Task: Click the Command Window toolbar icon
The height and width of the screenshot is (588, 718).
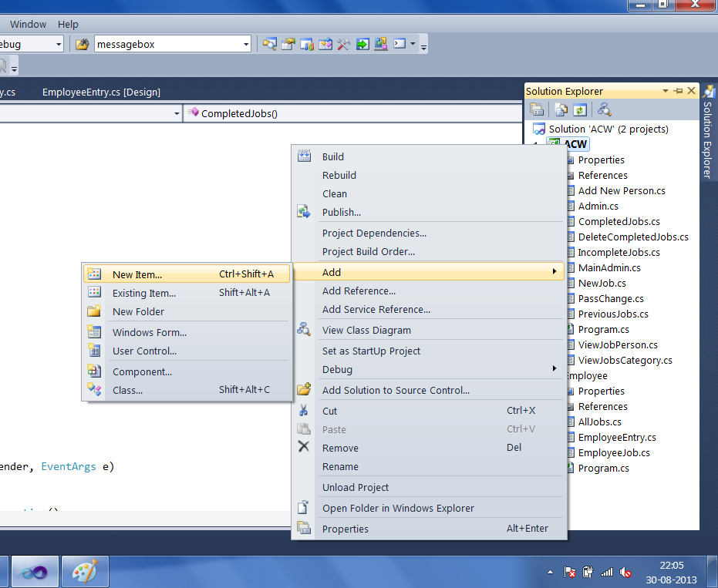Action: click(x=399, y=44)
